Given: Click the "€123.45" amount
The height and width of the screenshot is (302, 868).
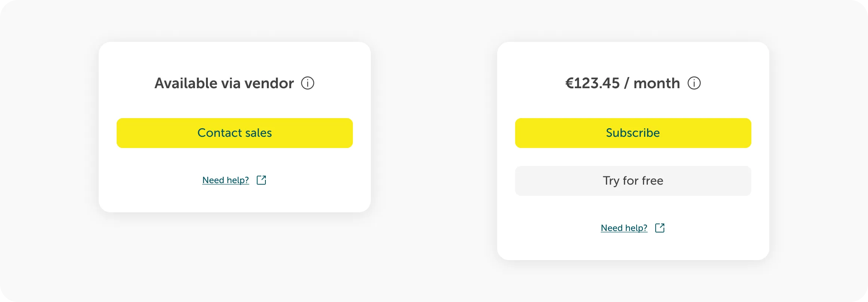Looking at the screenshot, I should (x=592, y=83).
